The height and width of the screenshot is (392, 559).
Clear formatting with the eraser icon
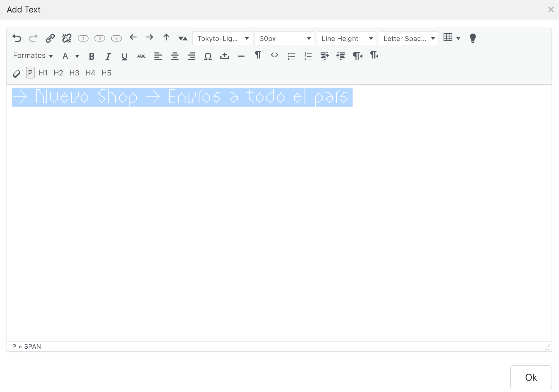tap(17, 73)
